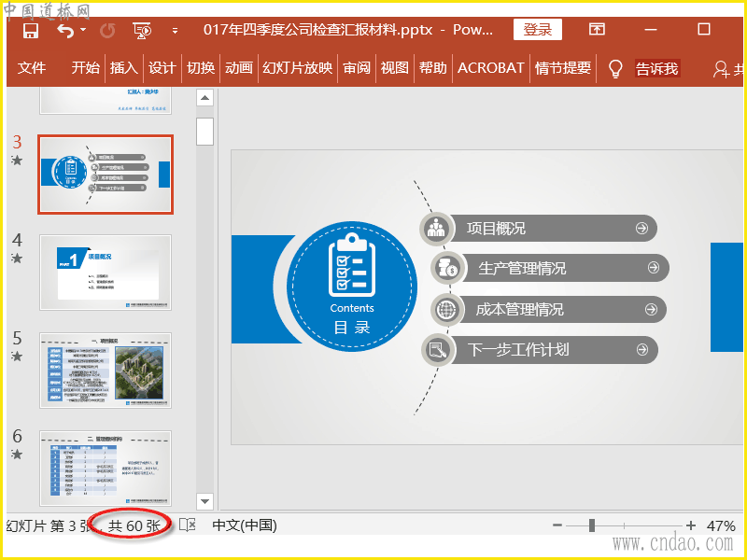This screenshot has height=560, width=747.
Task: Open the 情节提要 storyboarding tab
Action: [563, 68]
